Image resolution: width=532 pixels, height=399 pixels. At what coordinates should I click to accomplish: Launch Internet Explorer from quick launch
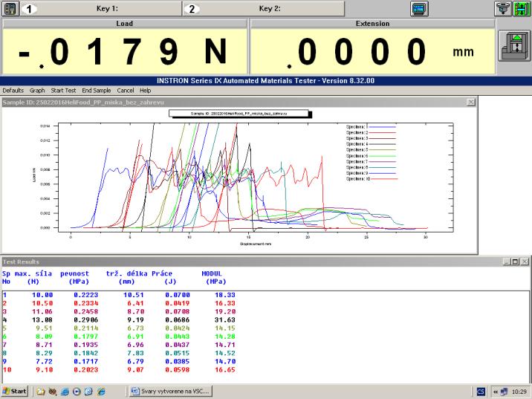pos(101,392)
